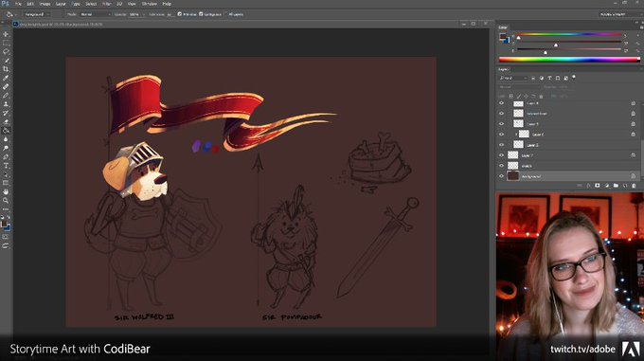Select the Blur tool

pyautogui.click(x=6, y=139)
